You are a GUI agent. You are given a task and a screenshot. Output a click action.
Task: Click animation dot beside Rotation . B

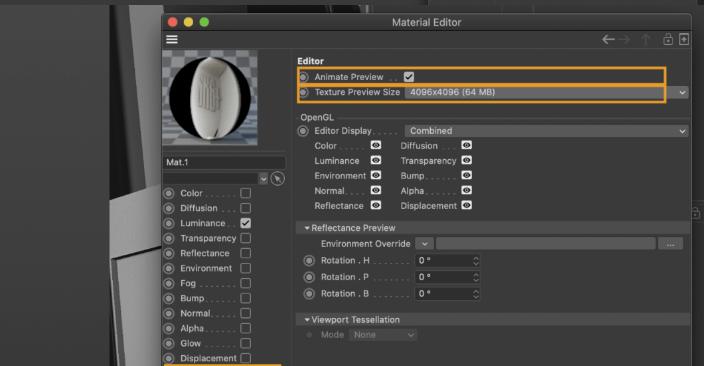(x=309, y=294)
